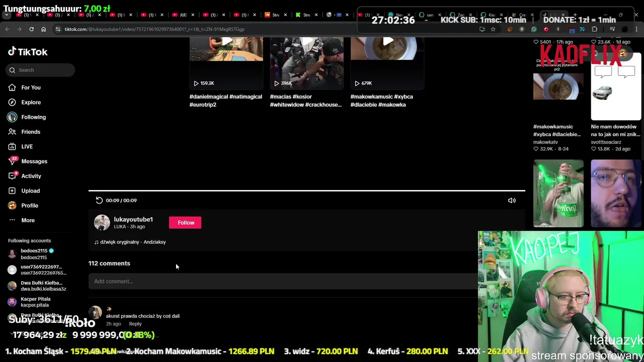Click the #danielmagical #natimagical caption
This screenshot has height=362, width=644.
tap(225, 101)
